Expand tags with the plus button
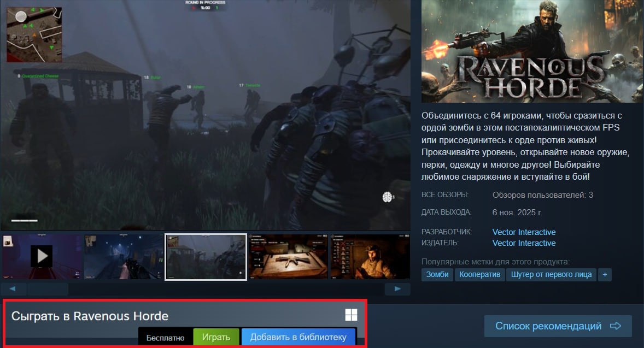The image size is (644, 348). pos(605,274)
